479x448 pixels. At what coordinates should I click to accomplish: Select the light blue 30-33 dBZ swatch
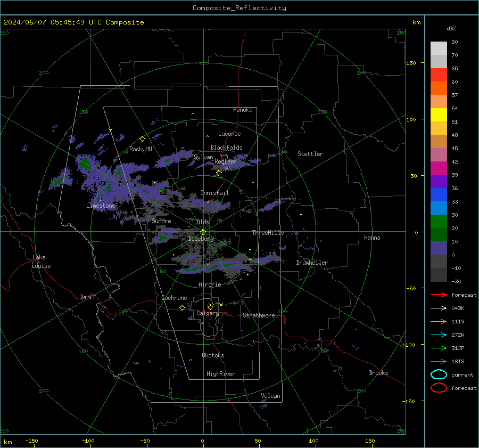point(439,208)
